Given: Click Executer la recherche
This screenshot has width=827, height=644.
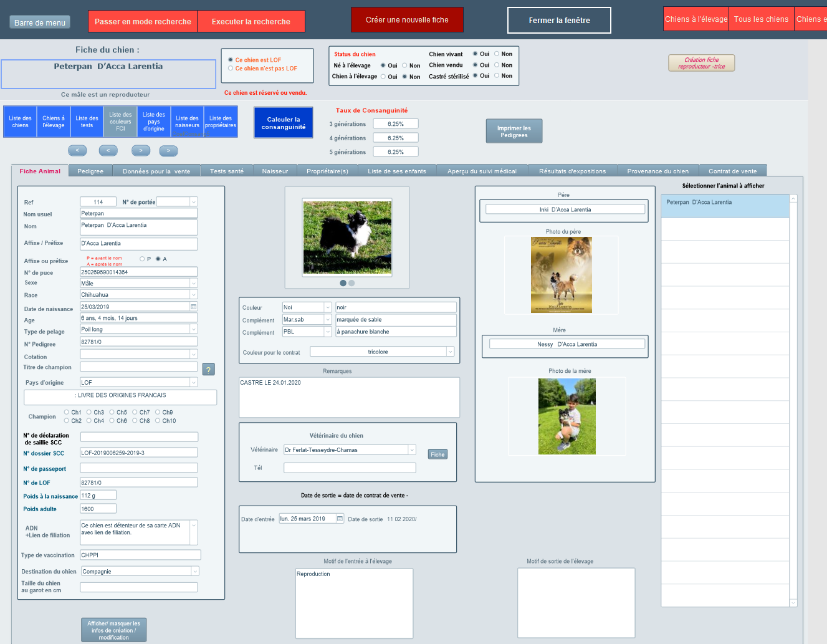Looking at the screenshot, I should [251, 21].
